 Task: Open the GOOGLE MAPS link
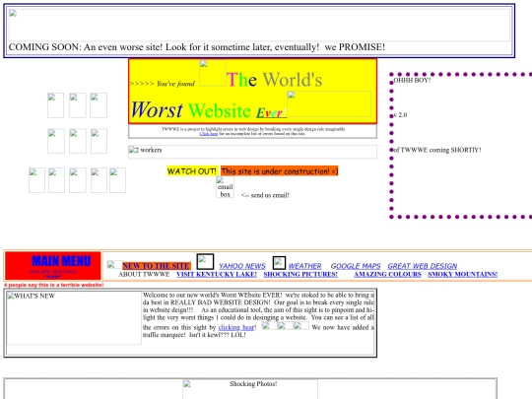[x=356, y=266]
